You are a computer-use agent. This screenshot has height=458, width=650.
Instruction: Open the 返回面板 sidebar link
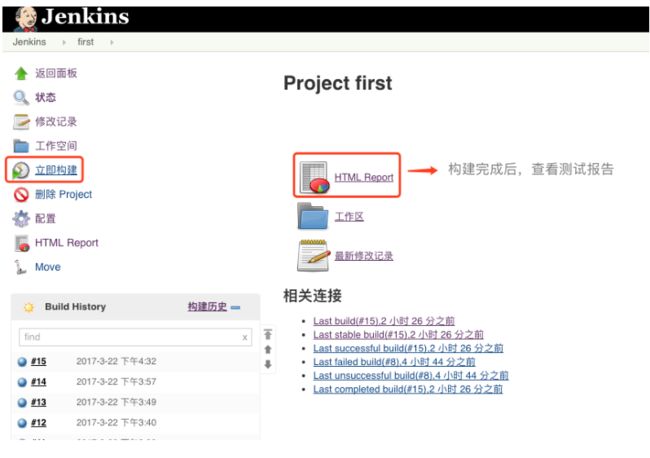pos(56,73)
